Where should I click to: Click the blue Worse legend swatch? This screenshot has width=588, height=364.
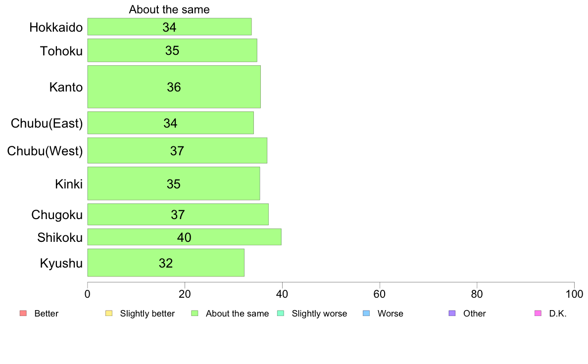[x=366, y=313]
